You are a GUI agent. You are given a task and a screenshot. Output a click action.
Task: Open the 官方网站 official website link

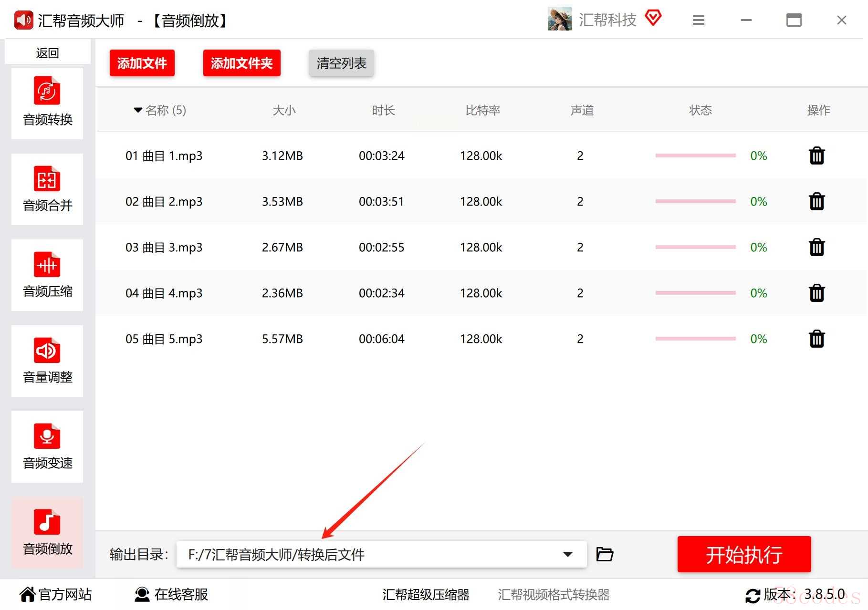pyautogui.click(x=56, y=594)
